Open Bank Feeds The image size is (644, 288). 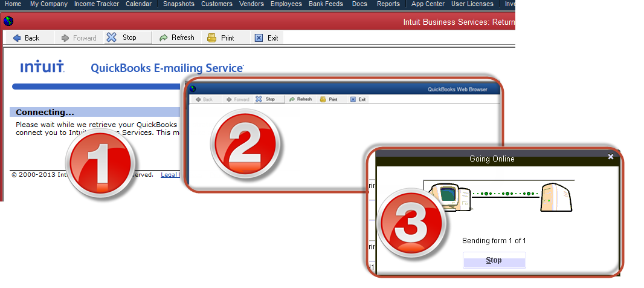tap(326, 4)
